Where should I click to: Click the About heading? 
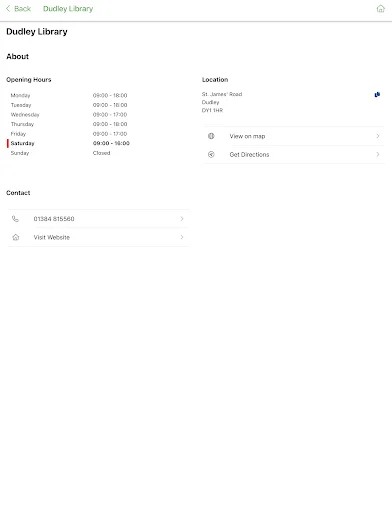pos(17,56)
